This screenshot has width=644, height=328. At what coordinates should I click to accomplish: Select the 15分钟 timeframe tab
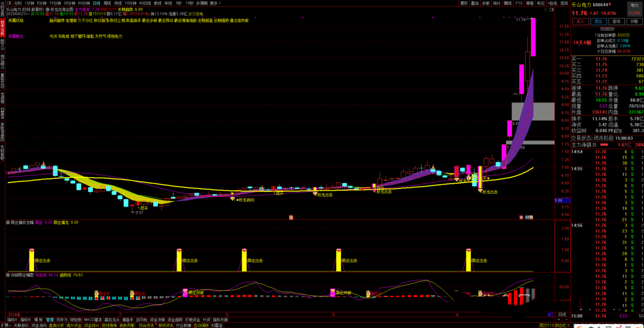[x=55, y=3]
